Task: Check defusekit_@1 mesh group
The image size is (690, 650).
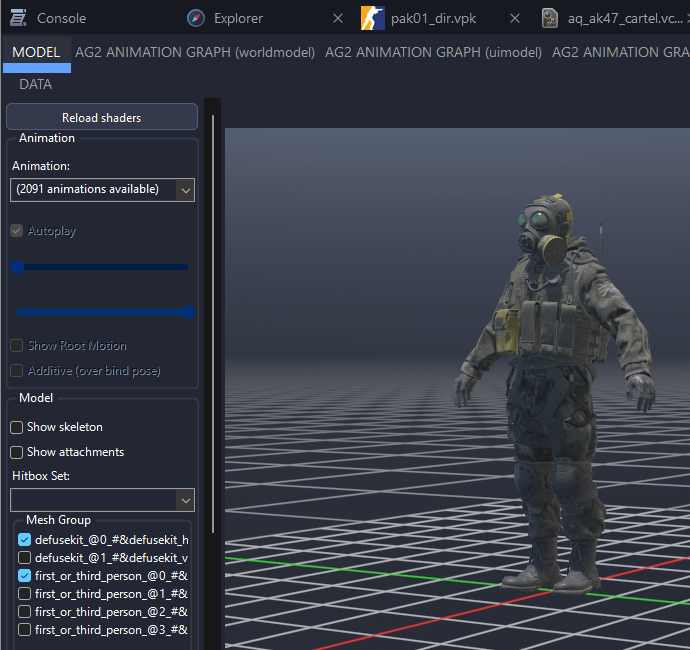Action: [25, 558]
